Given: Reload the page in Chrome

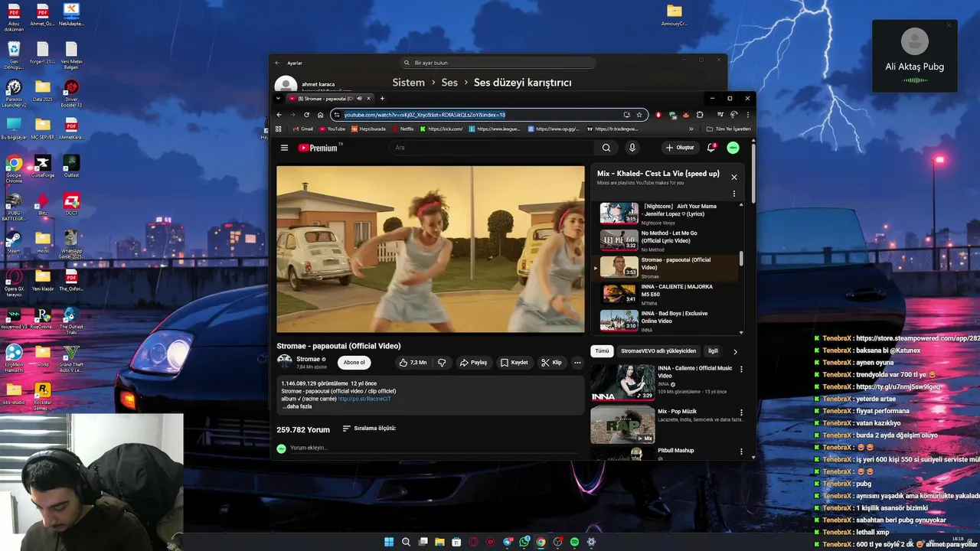Looking at the screenshot, I should tap(306, 115).
